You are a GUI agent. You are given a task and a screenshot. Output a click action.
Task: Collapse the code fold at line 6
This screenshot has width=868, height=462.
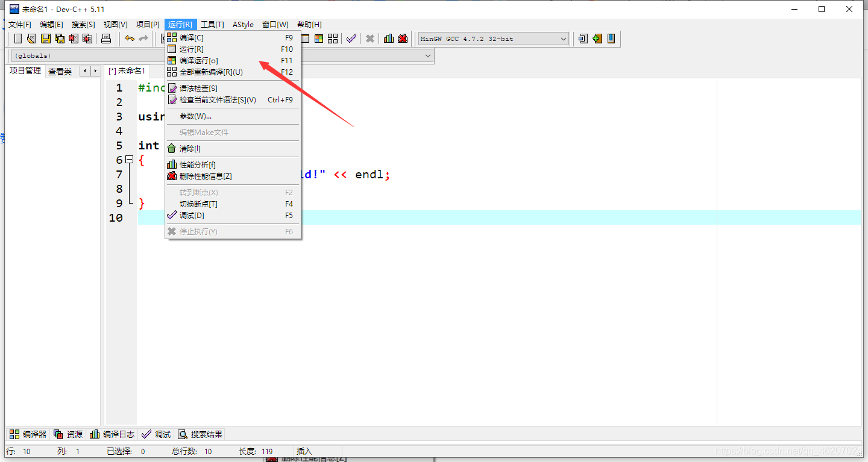(x=129, y=160)
